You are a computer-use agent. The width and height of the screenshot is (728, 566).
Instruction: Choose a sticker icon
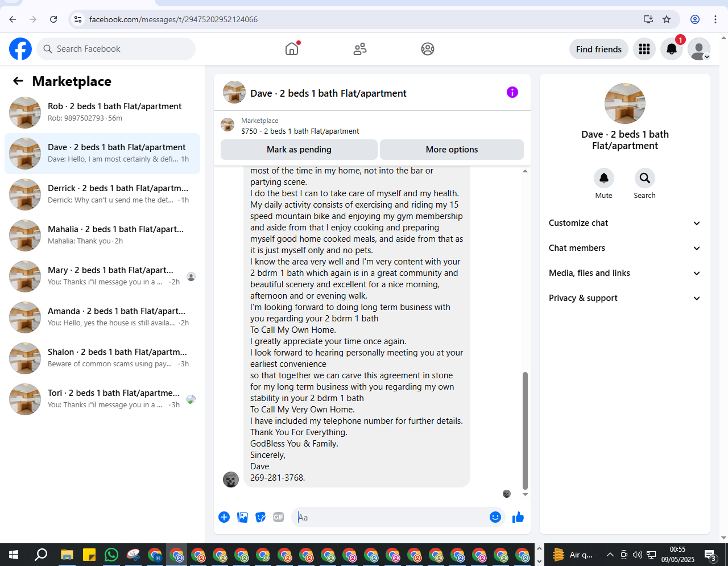click(x=260, y=517)
